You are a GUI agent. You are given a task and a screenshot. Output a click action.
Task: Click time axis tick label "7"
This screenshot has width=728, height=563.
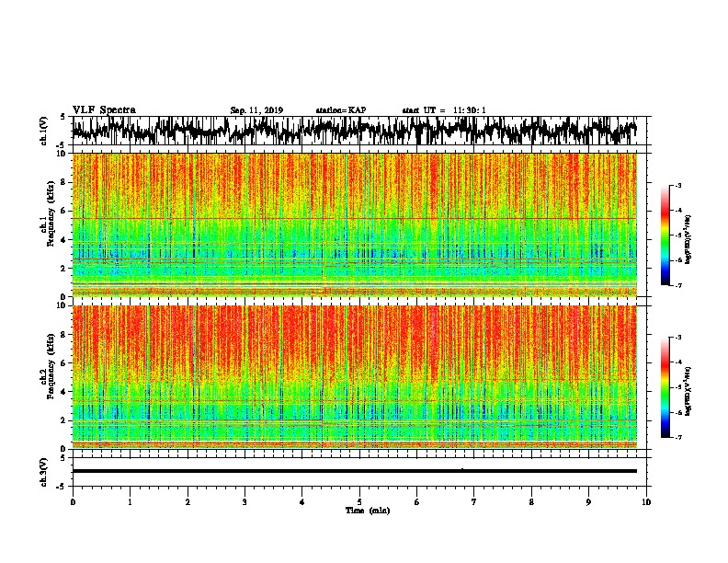474,502
